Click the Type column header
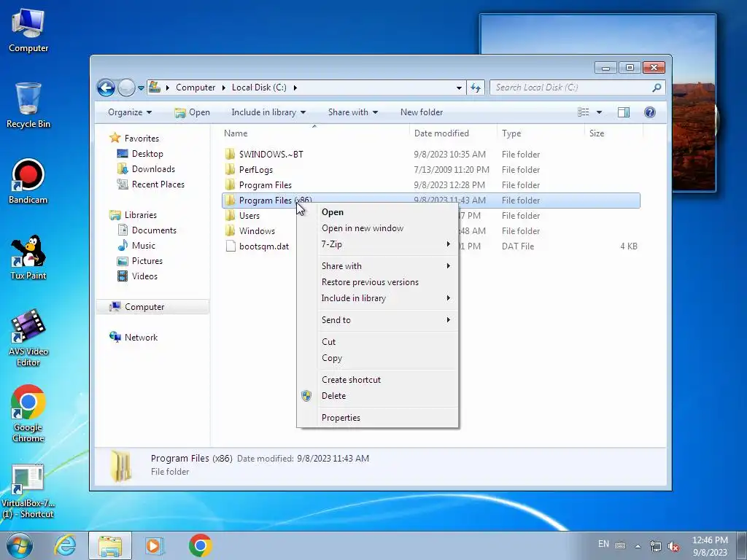747x560 pixels. click(541, 133)
